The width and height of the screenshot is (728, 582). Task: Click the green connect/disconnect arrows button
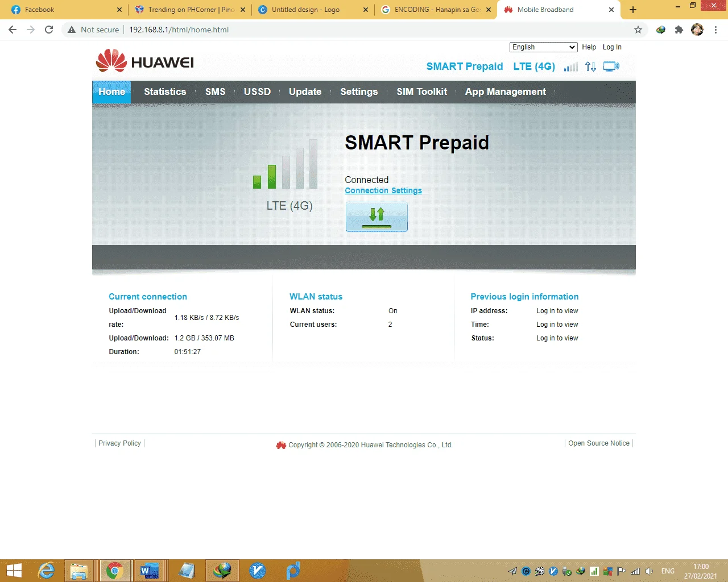377,217
